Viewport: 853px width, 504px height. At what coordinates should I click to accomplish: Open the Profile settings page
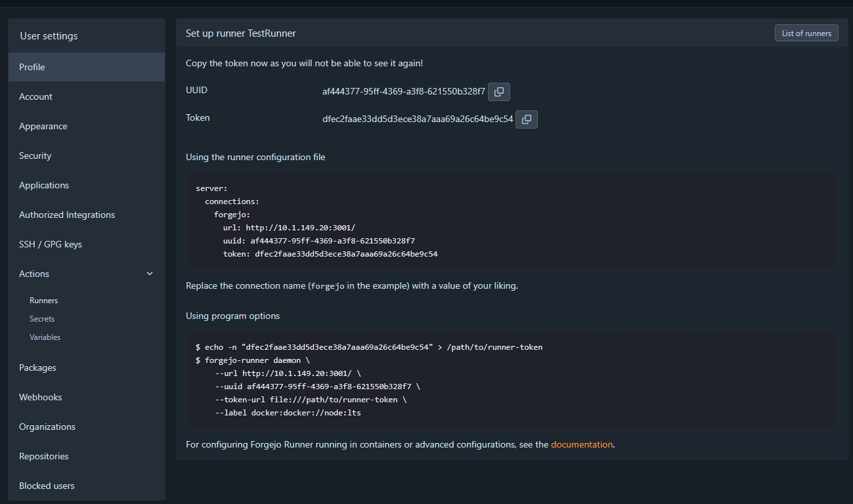[x=87, y=67]
